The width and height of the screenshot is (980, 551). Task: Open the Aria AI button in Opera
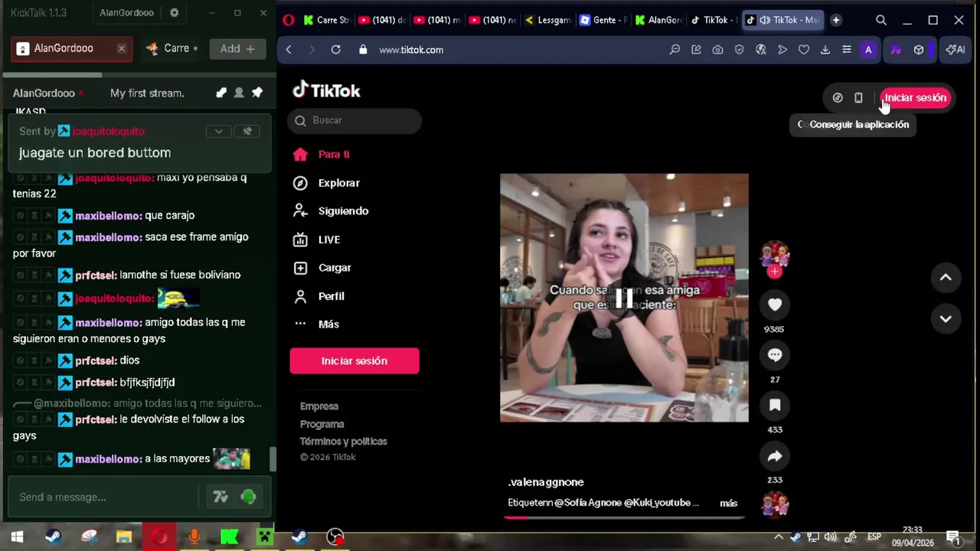click(x=955, y=50)
